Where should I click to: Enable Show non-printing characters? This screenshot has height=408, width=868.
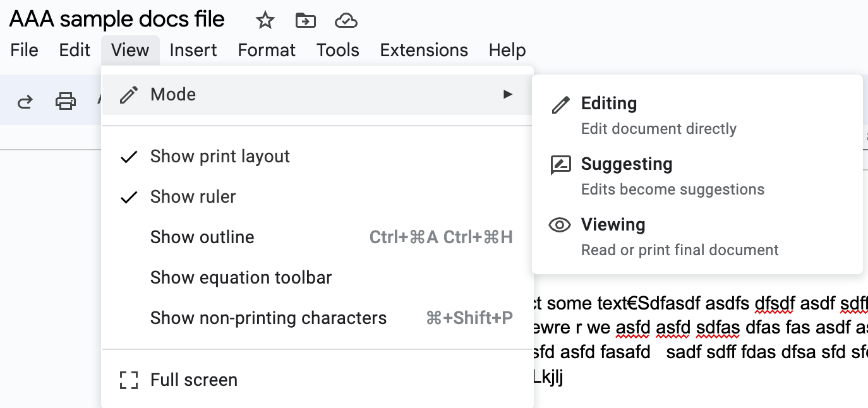coord(268,318)
